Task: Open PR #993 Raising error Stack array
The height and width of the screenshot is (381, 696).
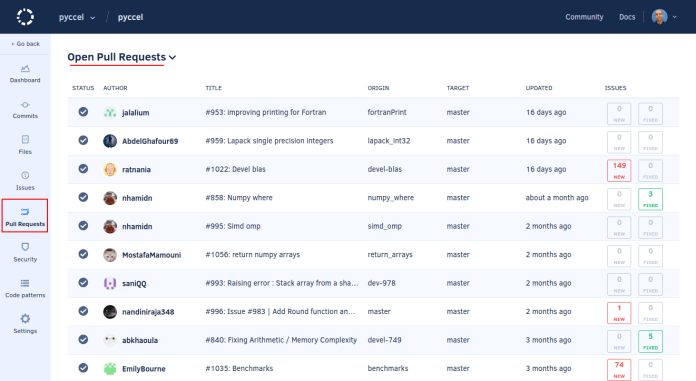Action: pos(282,283)
